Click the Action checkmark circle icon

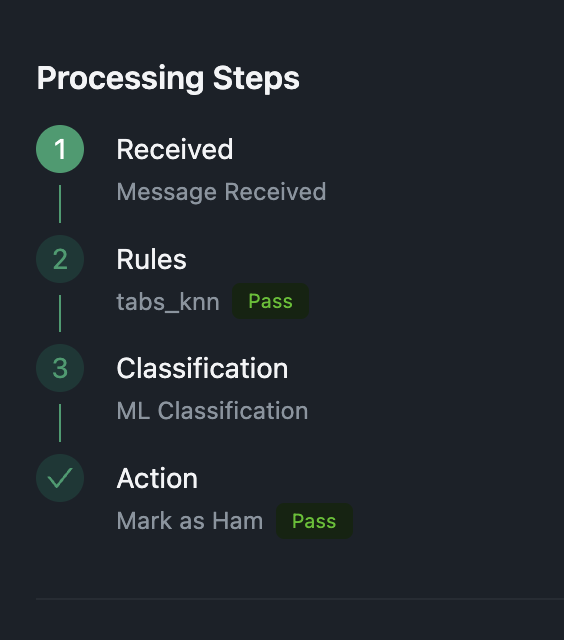(x=60, y=478)
